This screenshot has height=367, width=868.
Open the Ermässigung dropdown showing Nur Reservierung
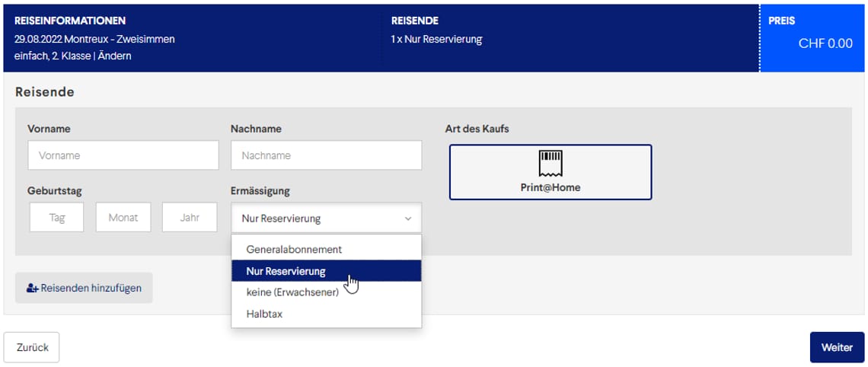pyautogui.click(x=325, y=219)
